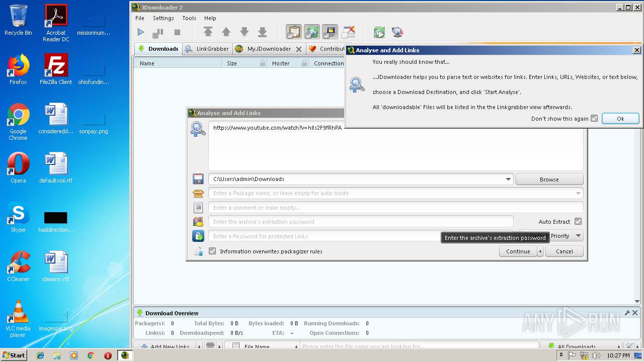Open the Help menu
This screenshot has height=362, width=644.
tap(210, 18)
